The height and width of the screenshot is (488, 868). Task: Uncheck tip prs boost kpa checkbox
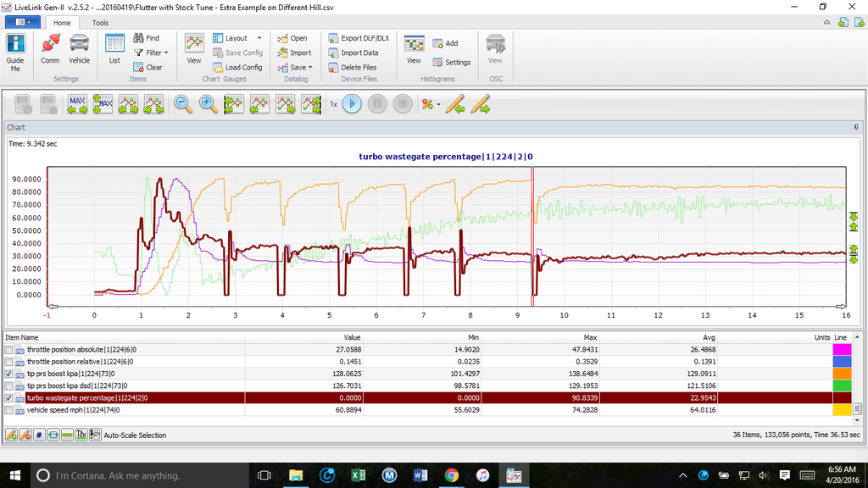tap(9, 374)
